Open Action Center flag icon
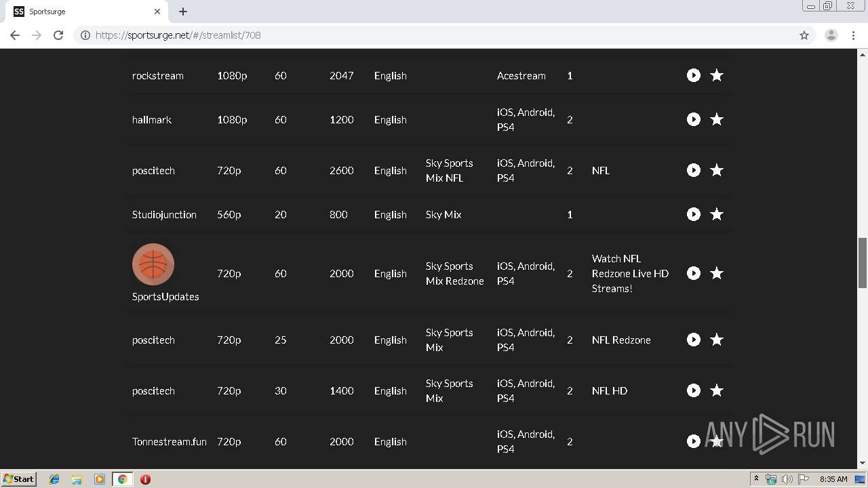The image size is (868, 488). click(804, 479)
